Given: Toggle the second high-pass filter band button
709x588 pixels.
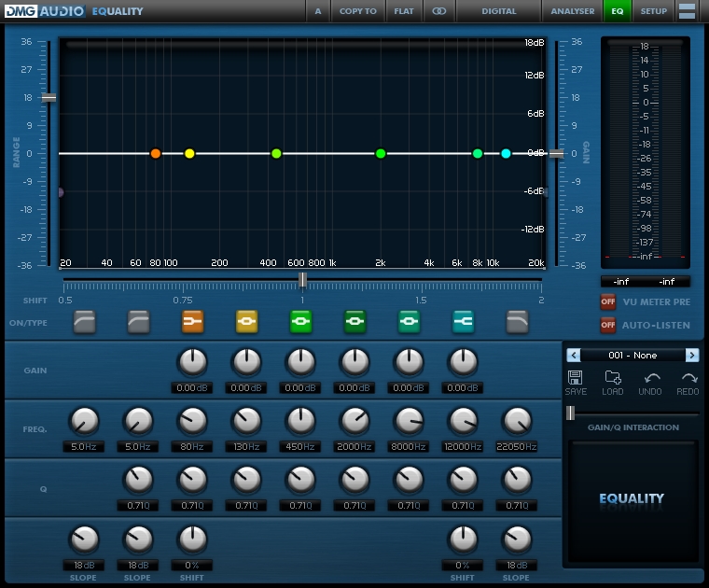Looking at the screenshot, I should (x=138, y=322).
